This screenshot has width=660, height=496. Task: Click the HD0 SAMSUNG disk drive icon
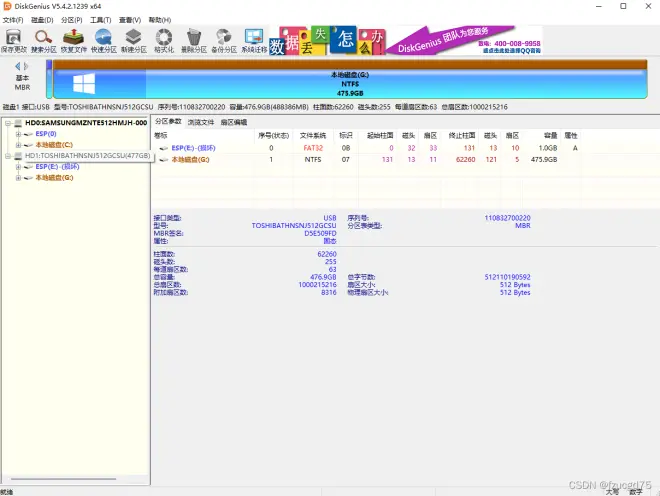click(18, 123)
